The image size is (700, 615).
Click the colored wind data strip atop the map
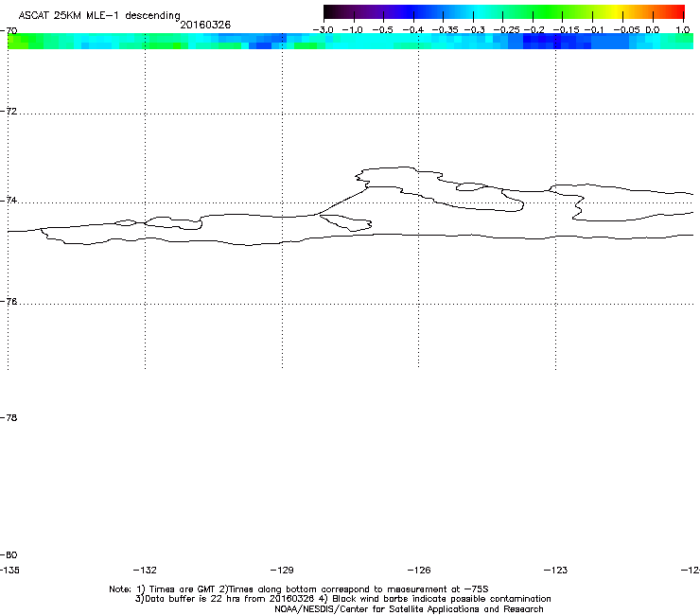pos(350,41)
